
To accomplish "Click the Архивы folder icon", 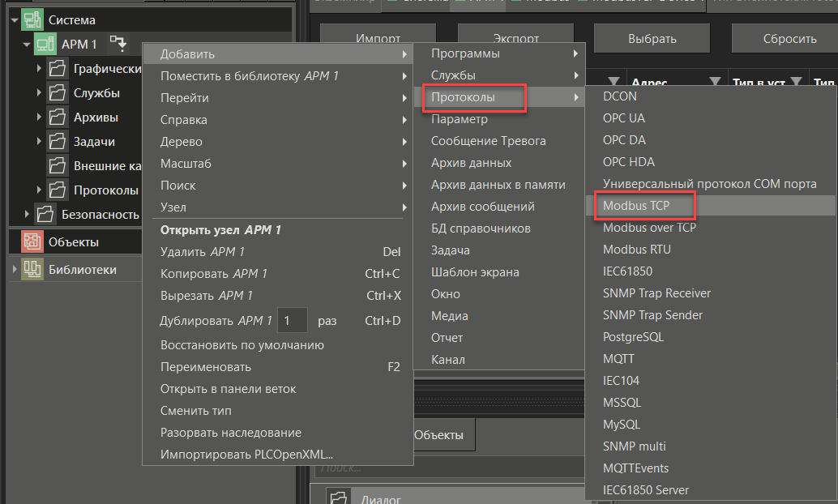I will click(58, 117).
